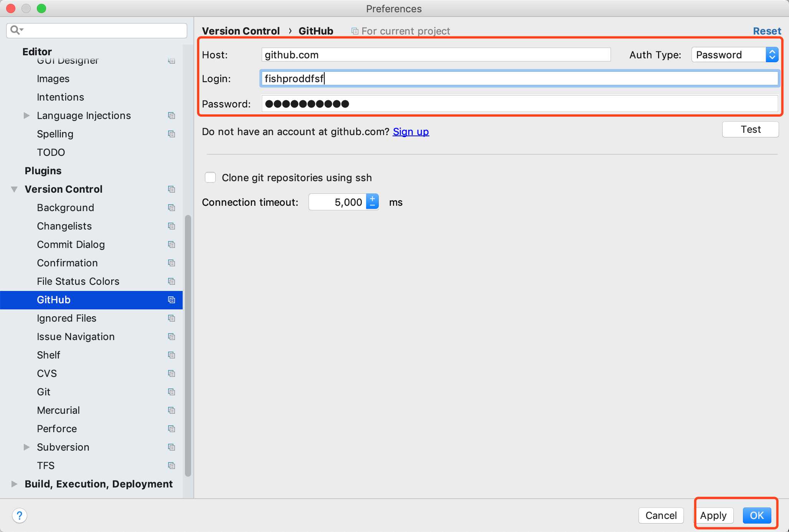Select Intentions in the settings tree

(x=60, y=97)
